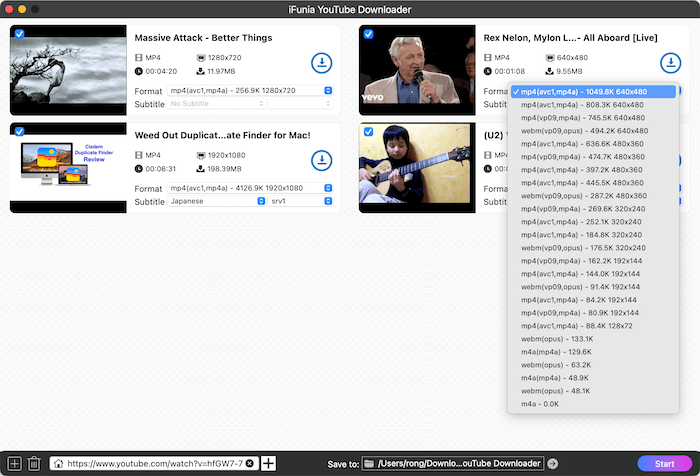
Task: Click the plus icon next to URL field
Action: coord(268,464)
